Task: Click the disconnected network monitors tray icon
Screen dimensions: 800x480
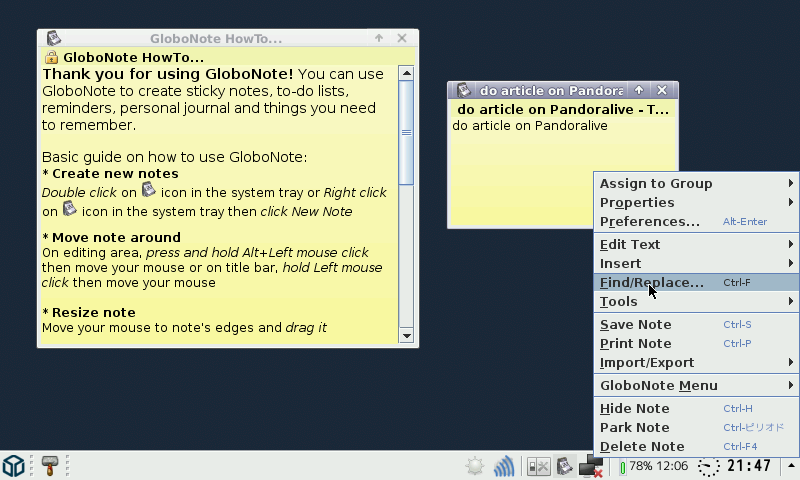Action: click(x=591, y=466)
